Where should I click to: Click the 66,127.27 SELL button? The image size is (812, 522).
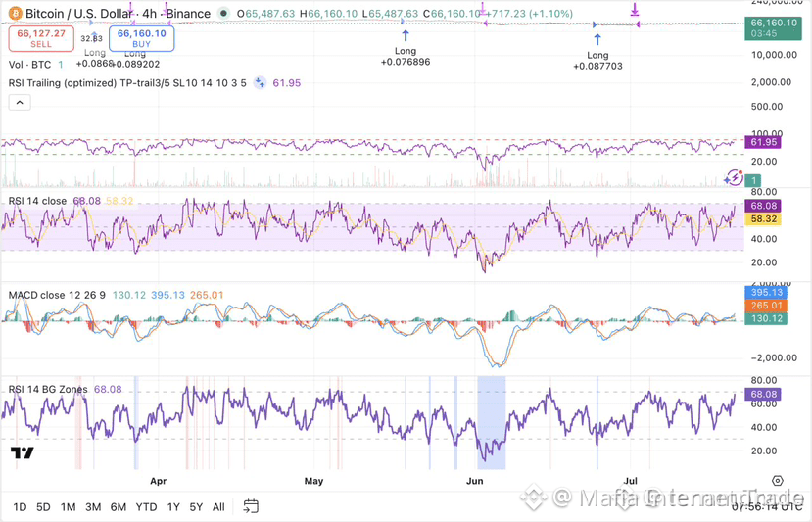(41, 38)
